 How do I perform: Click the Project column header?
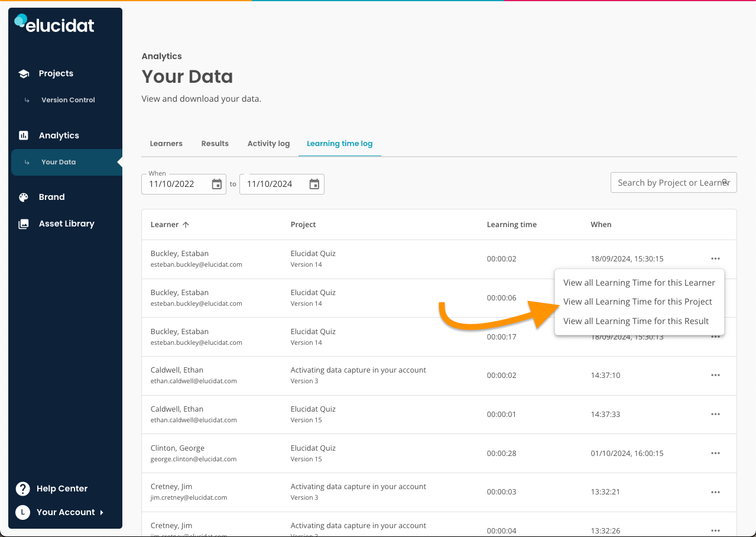click(303, 225)
